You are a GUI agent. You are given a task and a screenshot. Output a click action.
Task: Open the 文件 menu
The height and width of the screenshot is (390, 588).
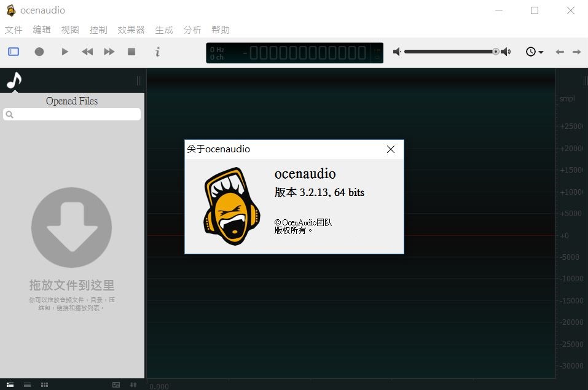[x=14, y=29]
